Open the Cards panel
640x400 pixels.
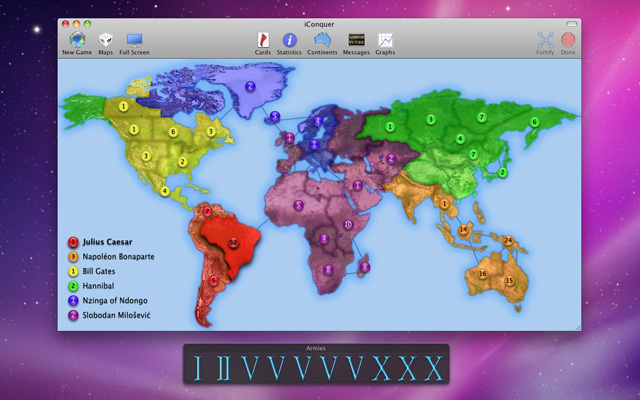[262, 40]
